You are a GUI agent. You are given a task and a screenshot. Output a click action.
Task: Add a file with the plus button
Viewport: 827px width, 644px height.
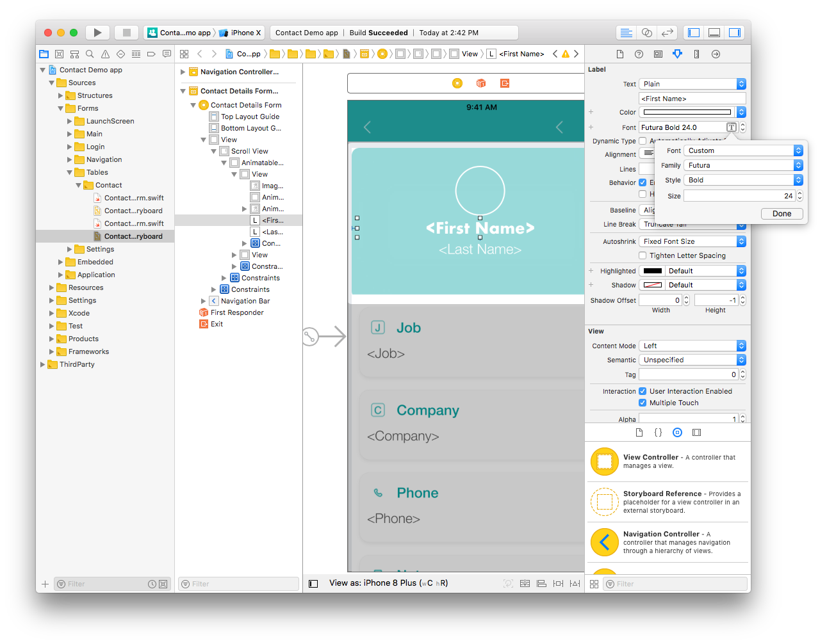click(x=45, y=584)
